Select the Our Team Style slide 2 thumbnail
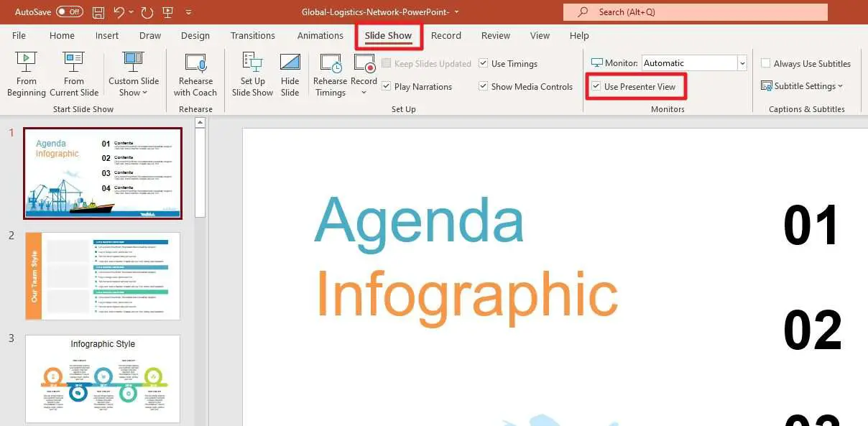868x426 pixels. tap(103, 277)
